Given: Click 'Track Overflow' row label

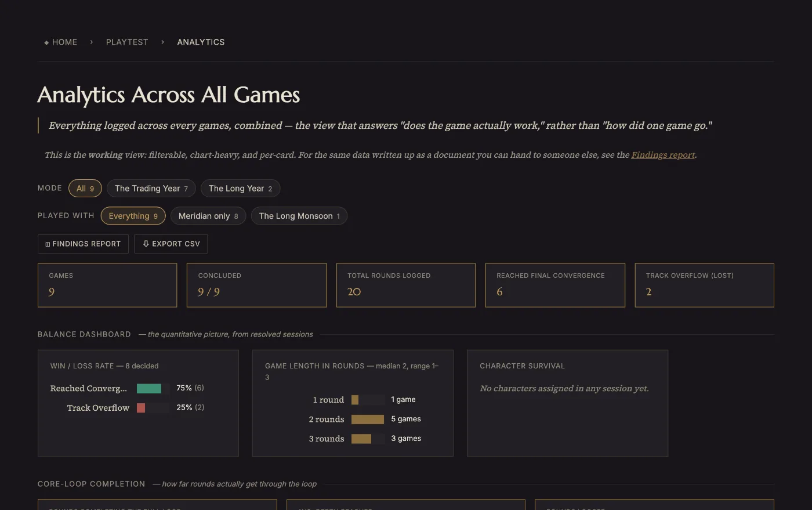Looking at the screenshot, I should click(98, 408).
